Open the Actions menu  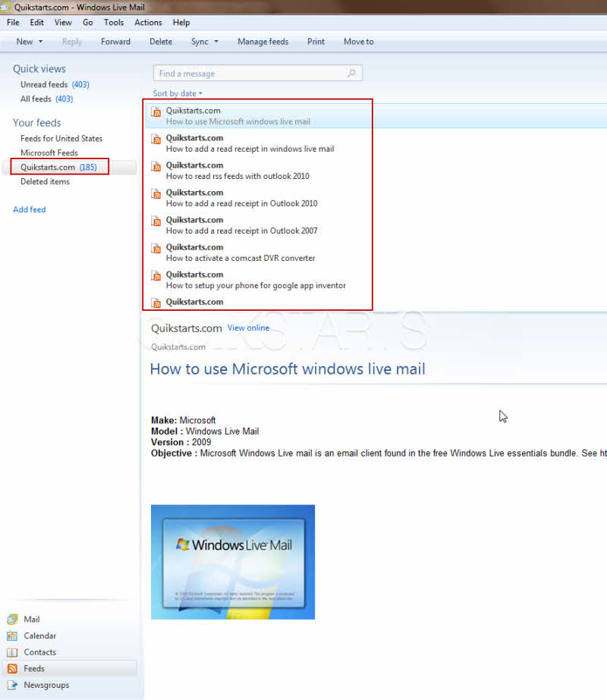(148, 22)
